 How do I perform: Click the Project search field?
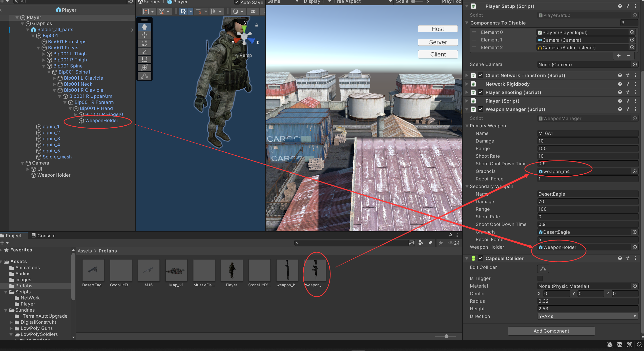click(352, 243)
